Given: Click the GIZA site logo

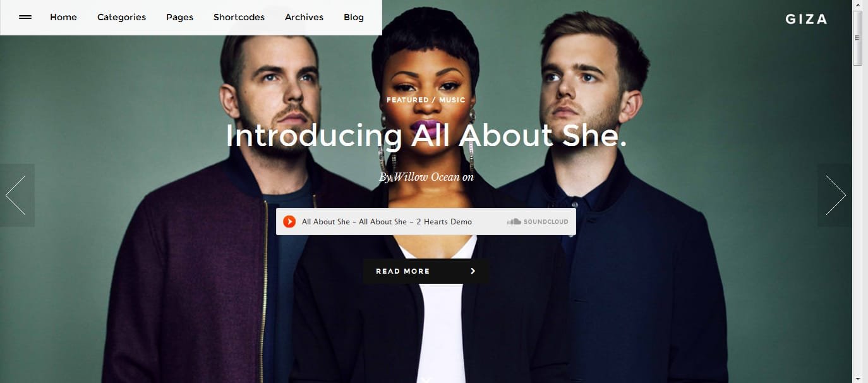Looking at the screenshot, I should (x=806, y=19).
